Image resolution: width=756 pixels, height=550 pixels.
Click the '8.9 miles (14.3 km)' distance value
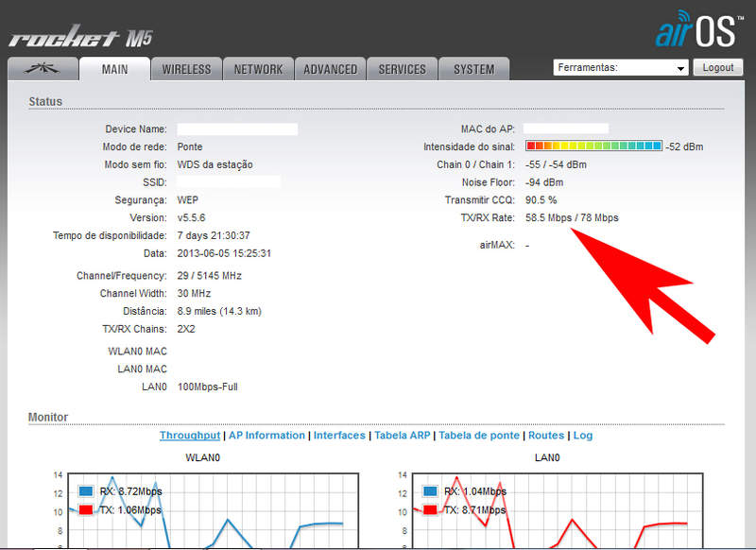219,312
